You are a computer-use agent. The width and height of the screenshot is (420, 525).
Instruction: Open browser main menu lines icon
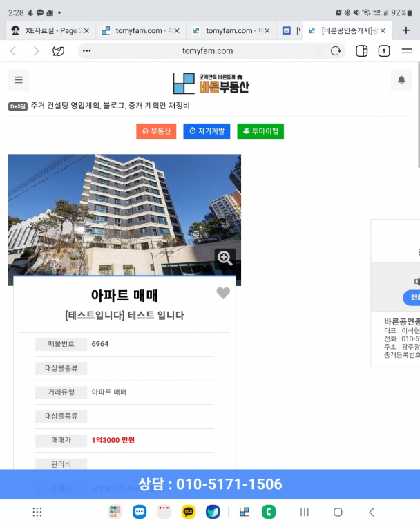pos(407,51)
